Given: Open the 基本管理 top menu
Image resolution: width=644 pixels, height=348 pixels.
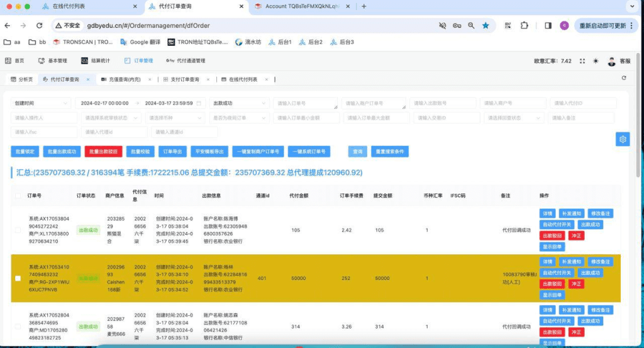Looking at the screenshot, I should pyautogui.click(x=53, y=61).
